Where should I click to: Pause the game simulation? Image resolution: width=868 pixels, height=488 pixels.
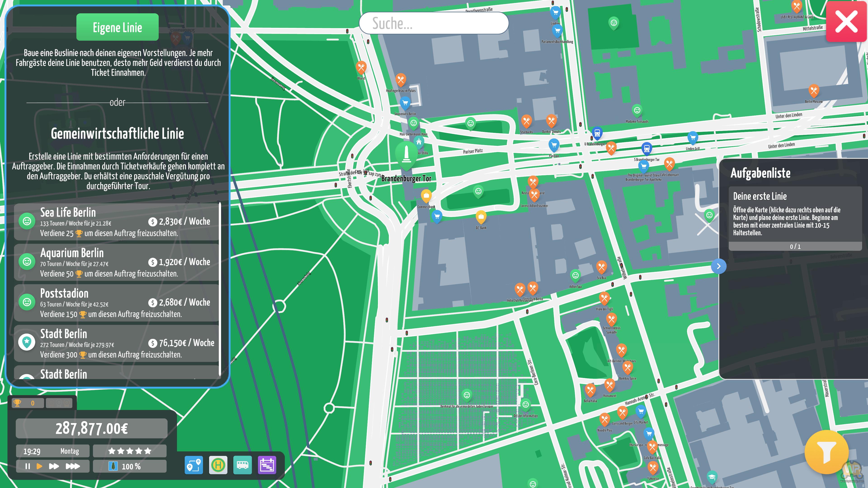[x=28, y=466]
